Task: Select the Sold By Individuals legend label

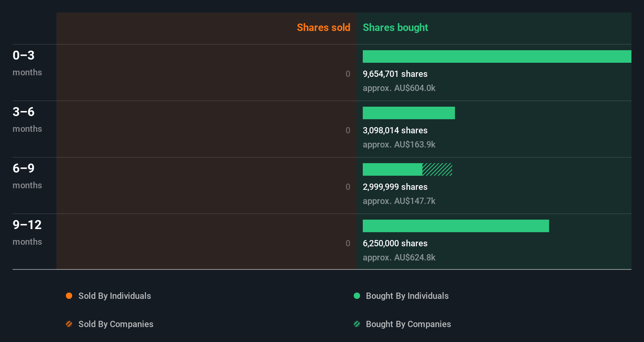Action: coord(115,296)
